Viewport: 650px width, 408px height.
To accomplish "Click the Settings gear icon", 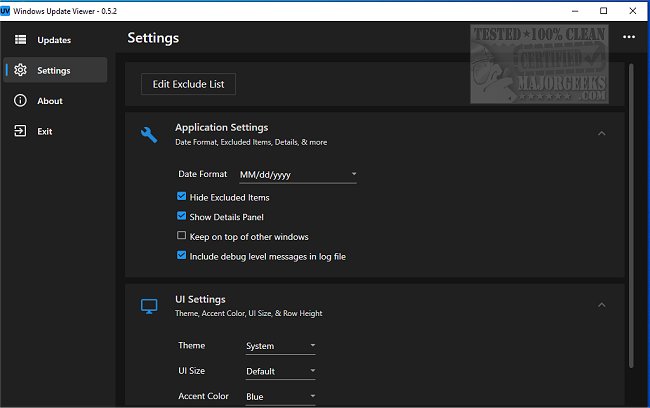I will (x=20, y=70).
